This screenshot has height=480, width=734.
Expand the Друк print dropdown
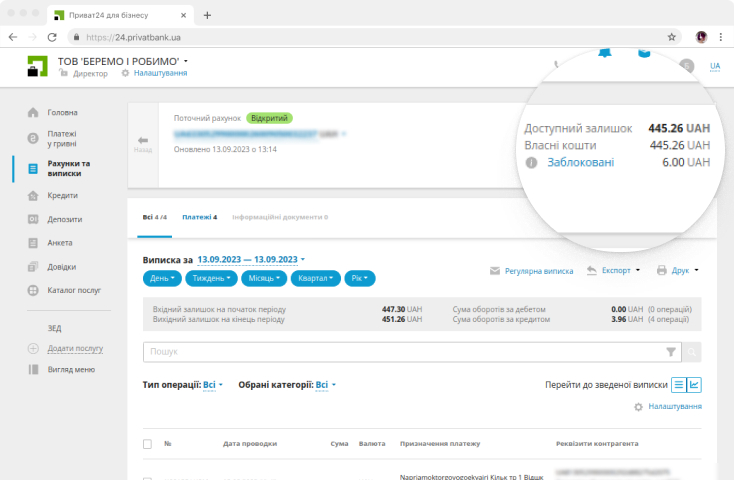pyautogui.click(x=677, y=270)
